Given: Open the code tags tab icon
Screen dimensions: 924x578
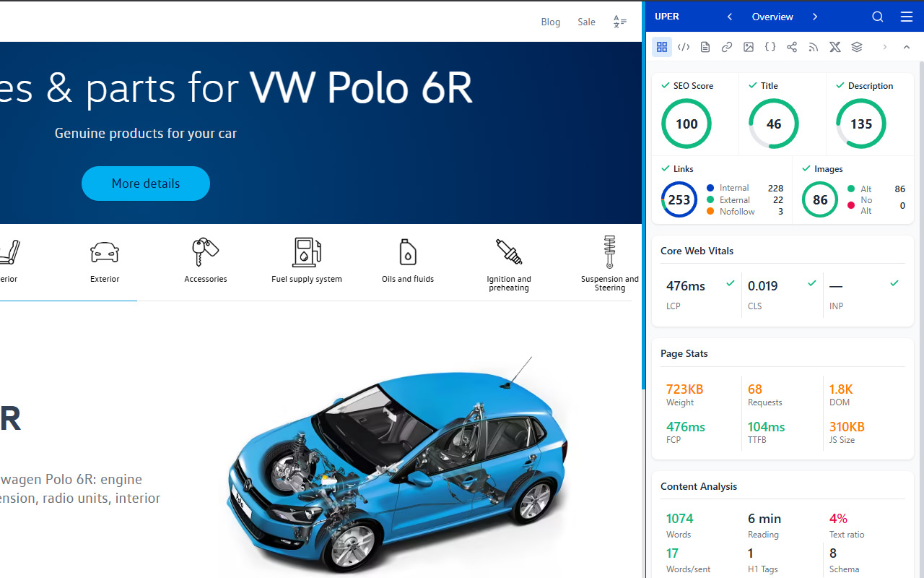Looking at the screenshot, I should pos(684,47).
